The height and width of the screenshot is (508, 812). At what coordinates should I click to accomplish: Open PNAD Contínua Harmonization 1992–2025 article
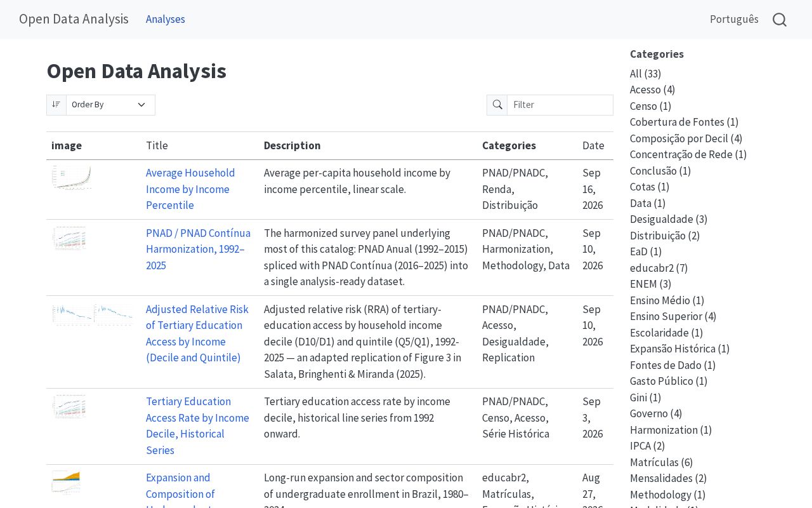pyautogui.click(x=198, y=249)
